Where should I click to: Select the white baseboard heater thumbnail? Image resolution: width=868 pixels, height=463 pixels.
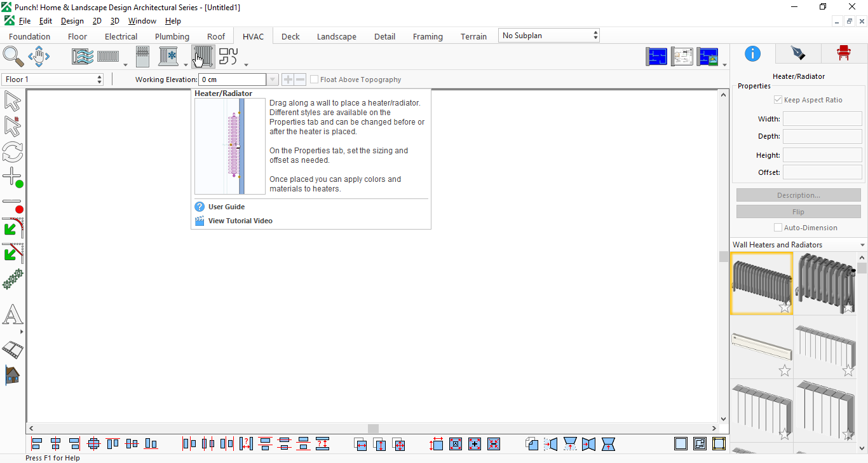pyautogui.click(x=761, y=347)
